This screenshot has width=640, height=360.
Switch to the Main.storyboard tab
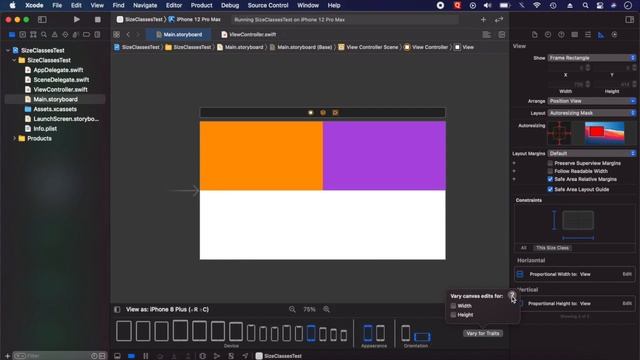tap(179, 35)
